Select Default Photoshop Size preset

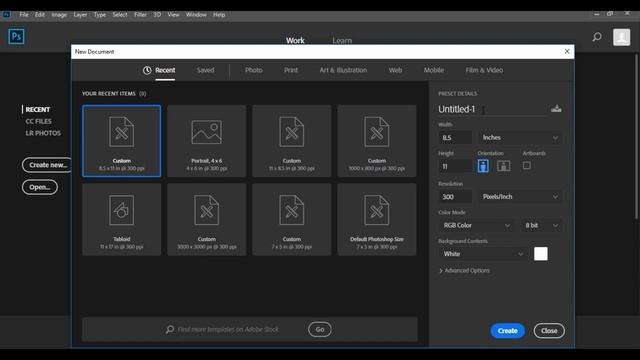pyautogui.click(x=377, y=219)
